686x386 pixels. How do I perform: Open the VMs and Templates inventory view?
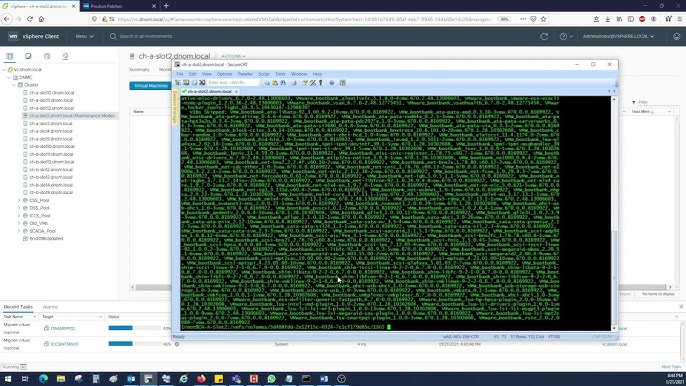click(28, 56)
